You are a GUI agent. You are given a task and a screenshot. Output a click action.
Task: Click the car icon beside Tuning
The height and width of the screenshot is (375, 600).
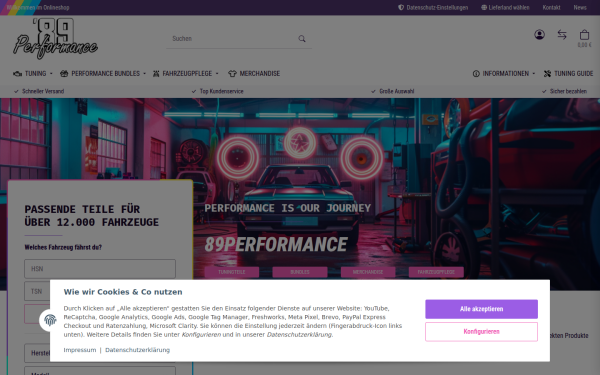pyautogui.click(x=17, y=73)
